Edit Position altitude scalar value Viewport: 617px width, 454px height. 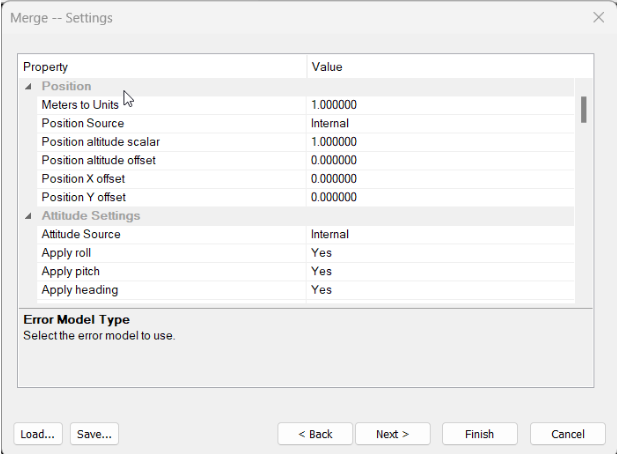440,142
